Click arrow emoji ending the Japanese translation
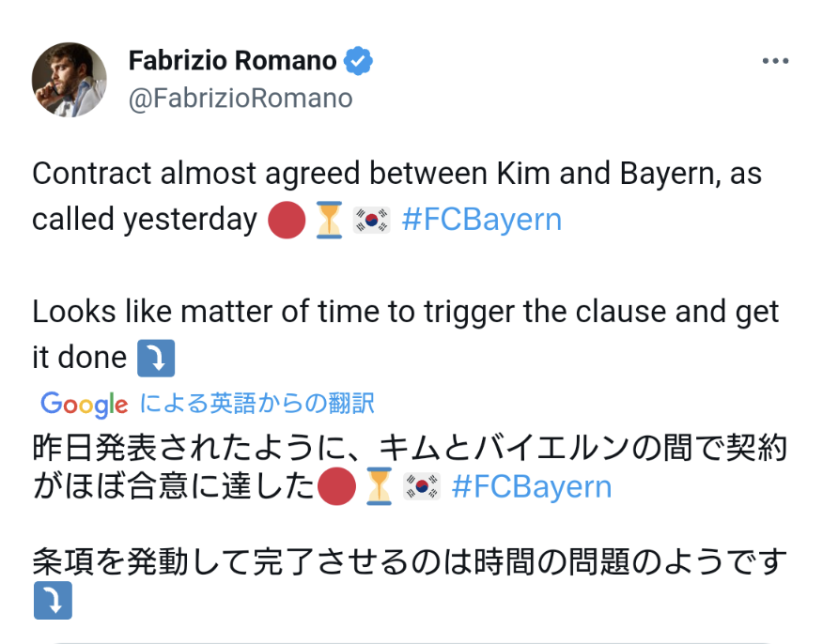 pyautogui.click(x=53, y=601)
